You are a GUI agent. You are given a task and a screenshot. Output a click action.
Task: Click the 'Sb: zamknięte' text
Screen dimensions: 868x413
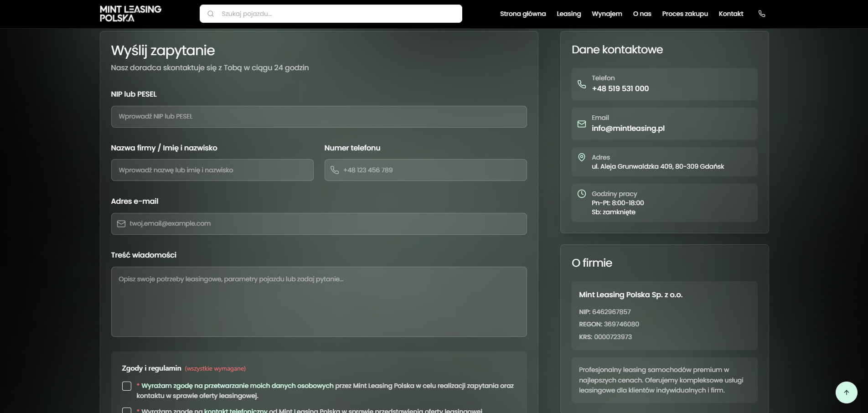coord(614,212)
